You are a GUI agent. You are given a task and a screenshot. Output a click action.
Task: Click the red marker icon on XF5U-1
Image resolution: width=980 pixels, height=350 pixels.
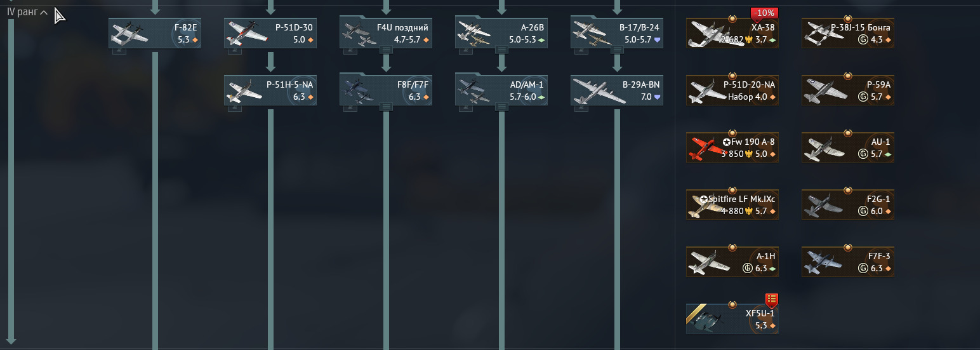(772, 299)
